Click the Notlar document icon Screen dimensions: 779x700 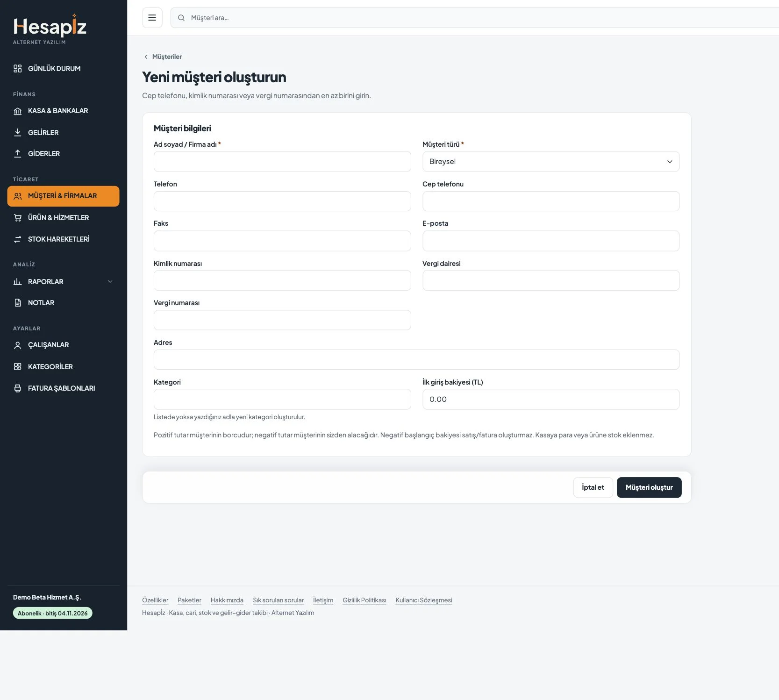pos(18,303)
